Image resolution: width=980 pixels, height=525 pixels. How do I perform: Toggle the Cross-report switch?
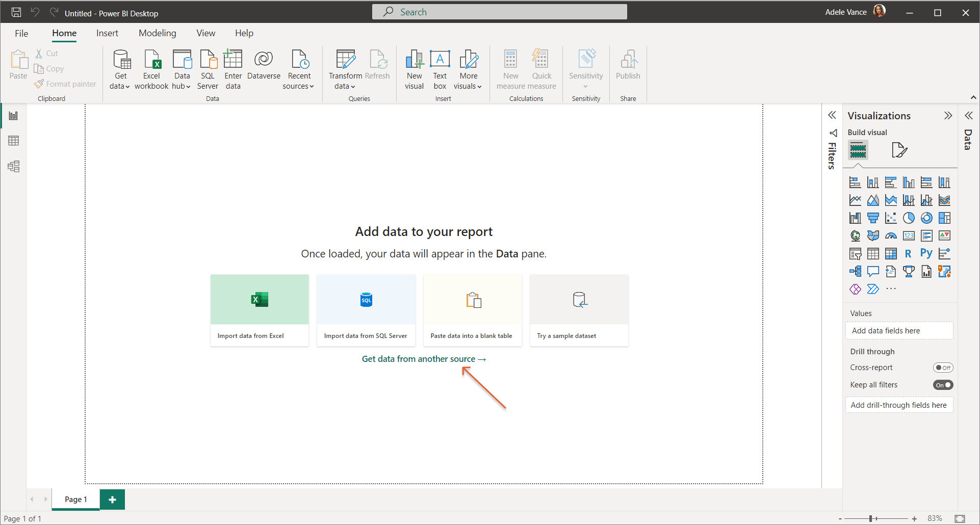point(943,367)
